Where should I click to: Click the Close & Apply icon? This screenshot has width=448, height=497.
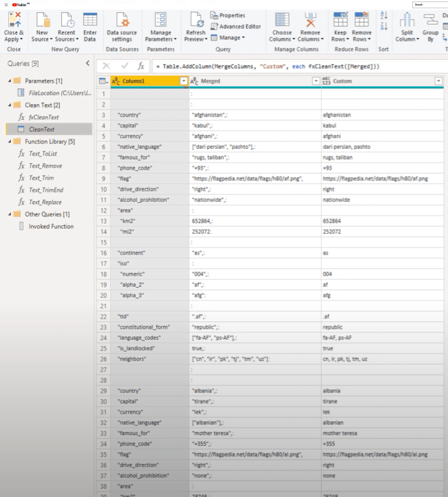14,20
